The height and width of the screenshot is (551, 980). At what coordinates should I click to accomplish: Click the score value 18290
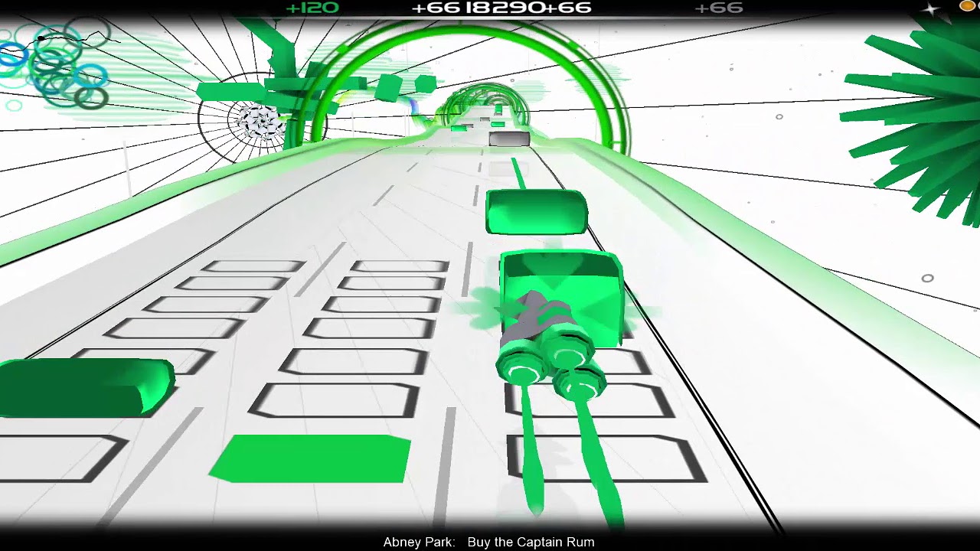click(505, 8)
